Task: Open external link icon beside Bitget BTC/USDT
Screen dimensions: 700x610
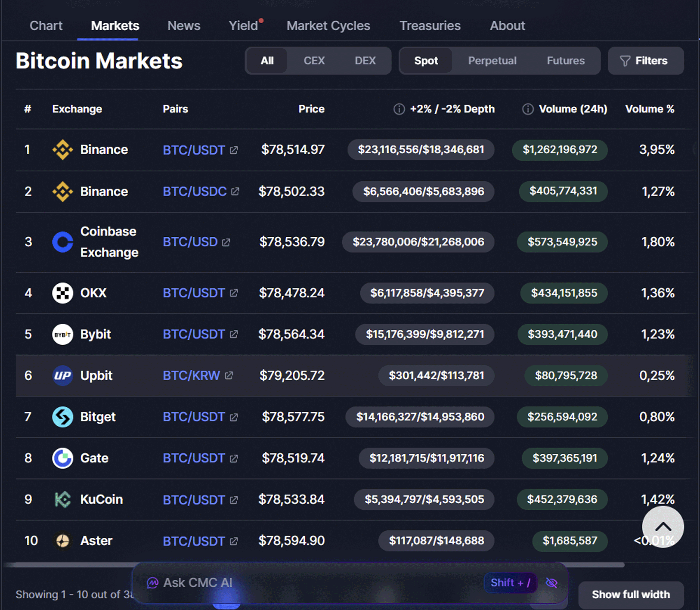Action: tap(234, 417)
